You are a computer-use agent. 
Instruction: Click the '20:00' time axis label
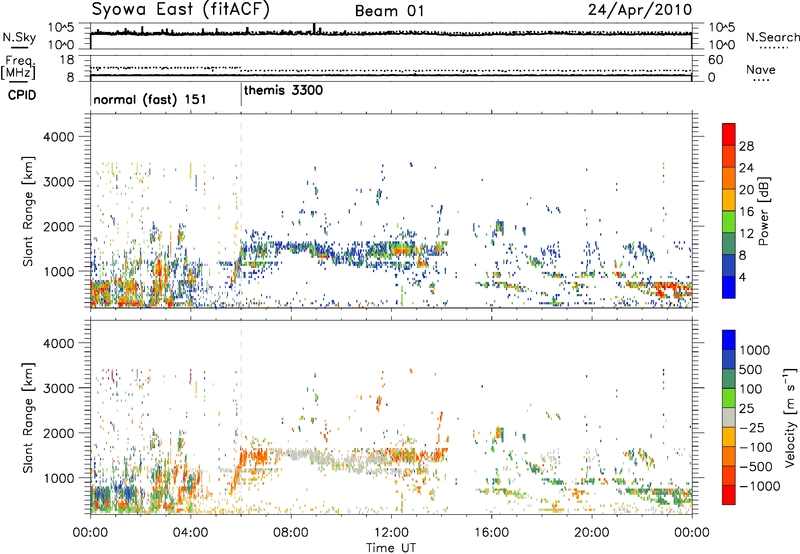(x=592, y=533)
